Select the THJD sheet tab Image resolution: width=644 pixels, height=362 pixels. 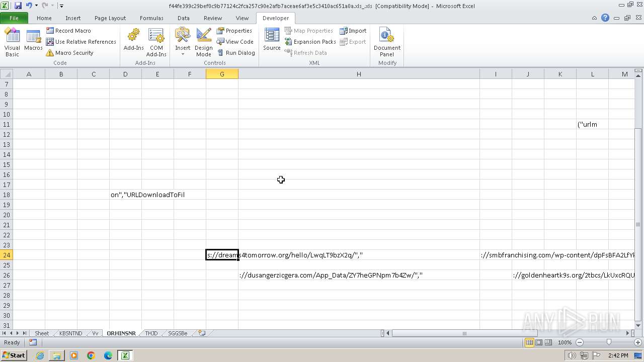151,333
